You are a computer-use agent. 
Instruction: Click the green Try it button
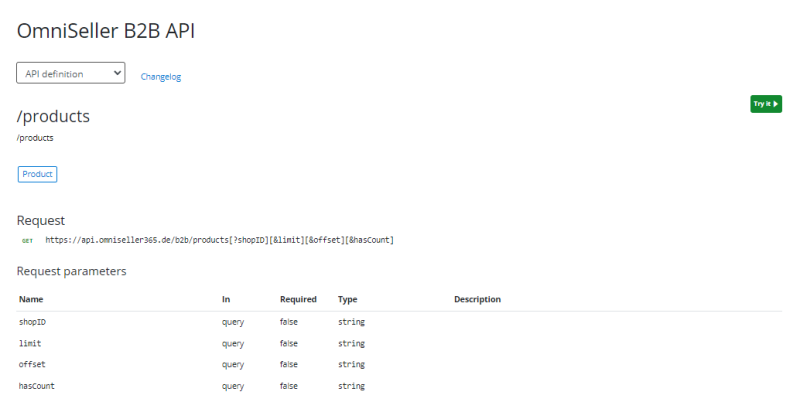point(766,104)
